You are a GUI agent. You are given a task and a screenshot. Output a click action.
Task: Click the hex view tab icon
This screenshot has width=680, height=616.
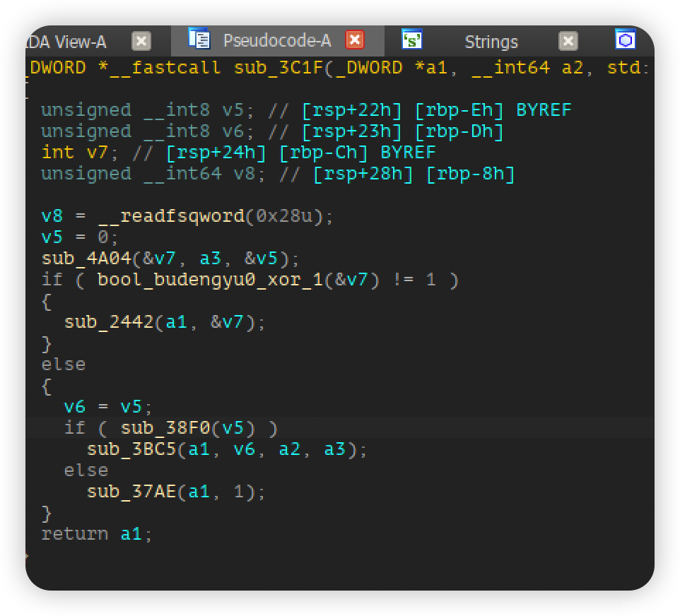[626, 39]
